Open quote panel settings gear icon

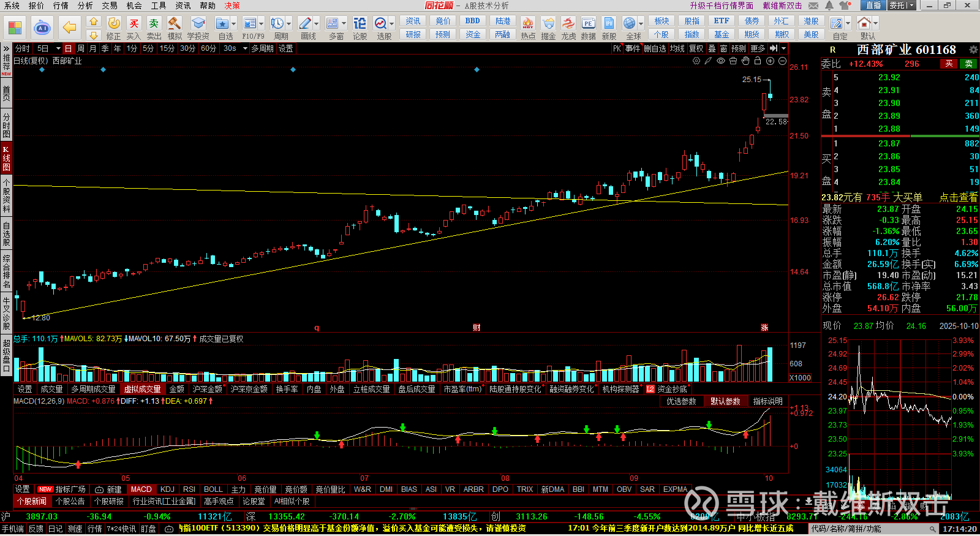point(973,50)
